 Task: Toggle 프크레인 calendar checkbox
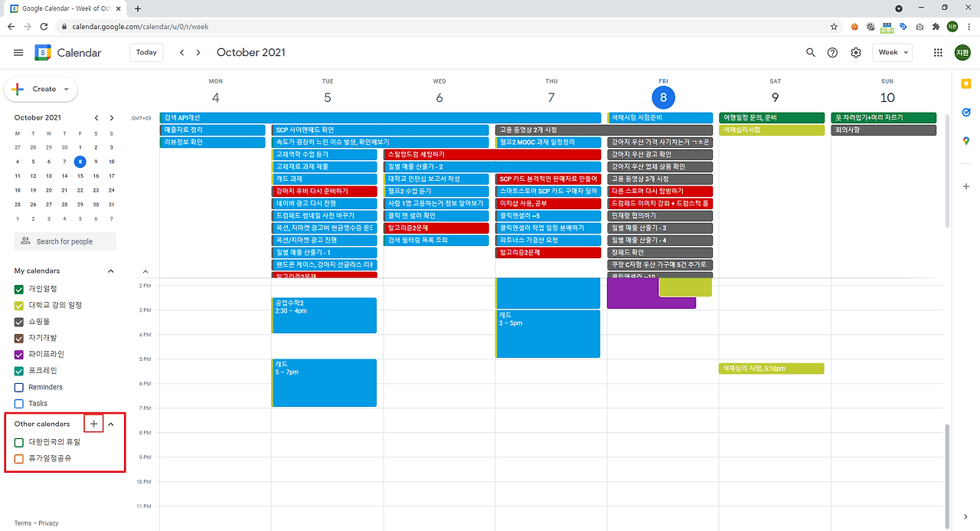[19, 371]
